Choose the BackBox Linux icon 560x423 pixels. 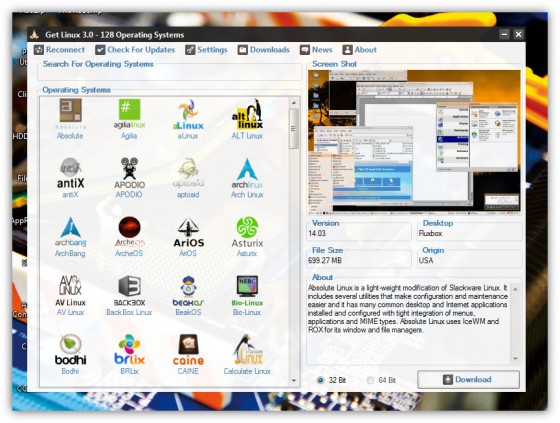point(129,291)
